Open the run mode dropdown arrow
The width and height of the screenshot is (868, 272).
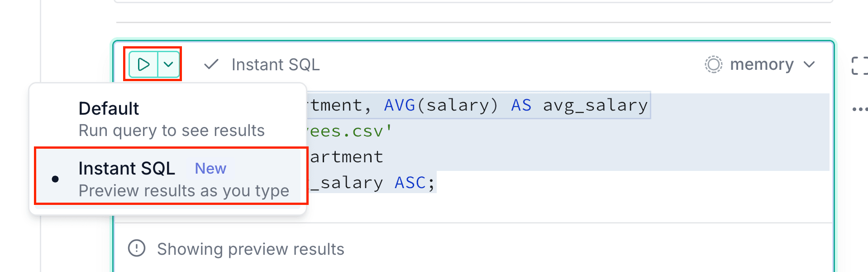pos(168,64)
